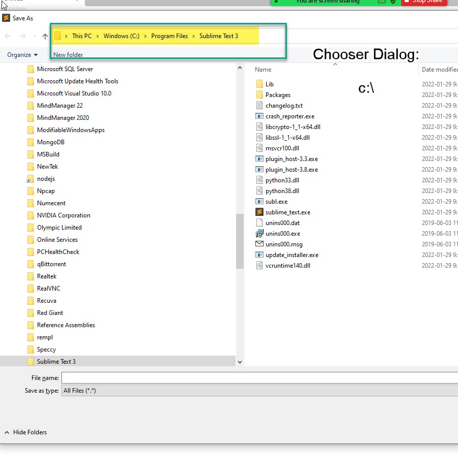Click the folder tree scroll up arrow
This screenshot has height=476, width=458.
click(240, 68)
